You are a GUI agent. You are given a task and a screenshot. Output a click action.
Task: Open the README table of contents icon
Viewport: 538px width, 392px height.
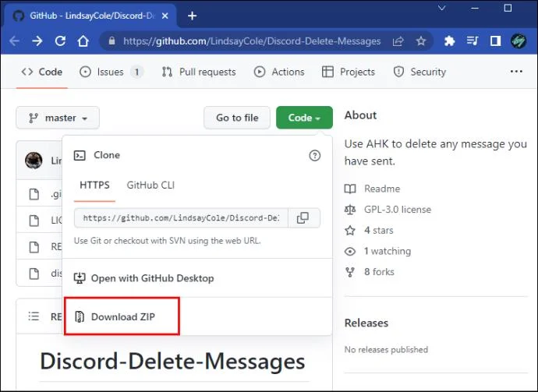(x=34, y=316)
